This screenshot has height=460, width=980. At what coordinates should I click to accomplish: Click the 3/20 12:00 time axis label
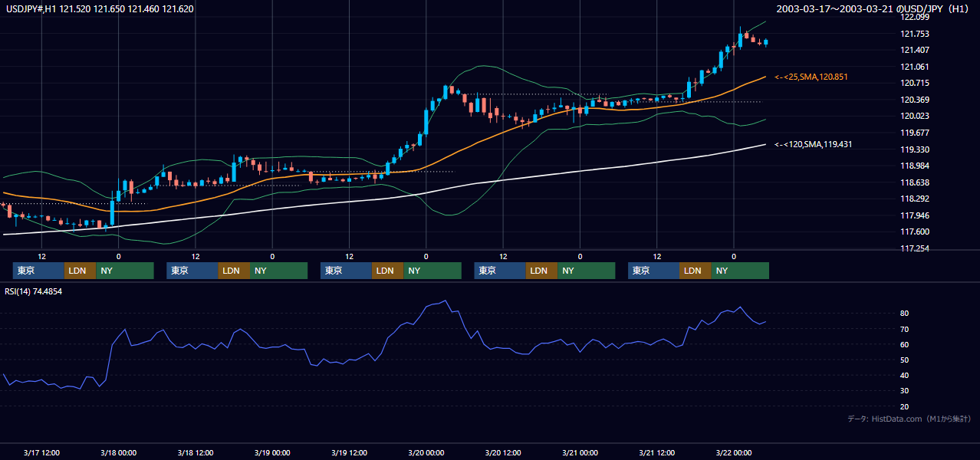(503, 452)
